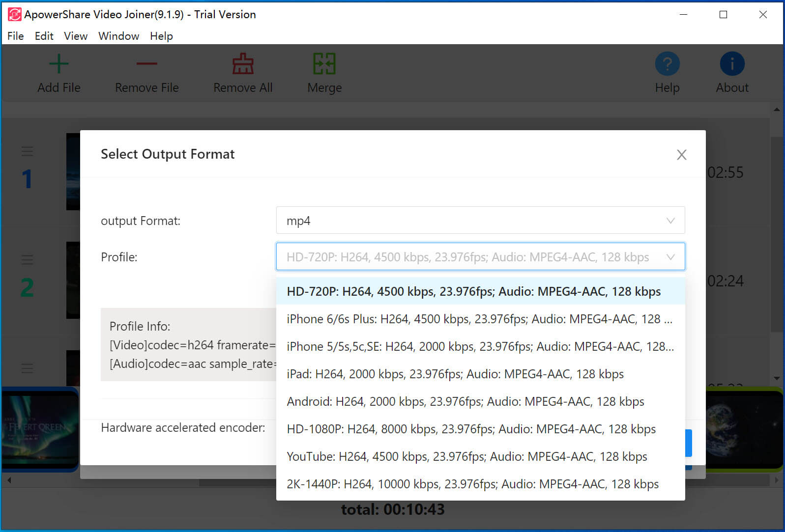Click the vertical scrollbar down arrow
785x532 pixels.
tap(777, 378)
